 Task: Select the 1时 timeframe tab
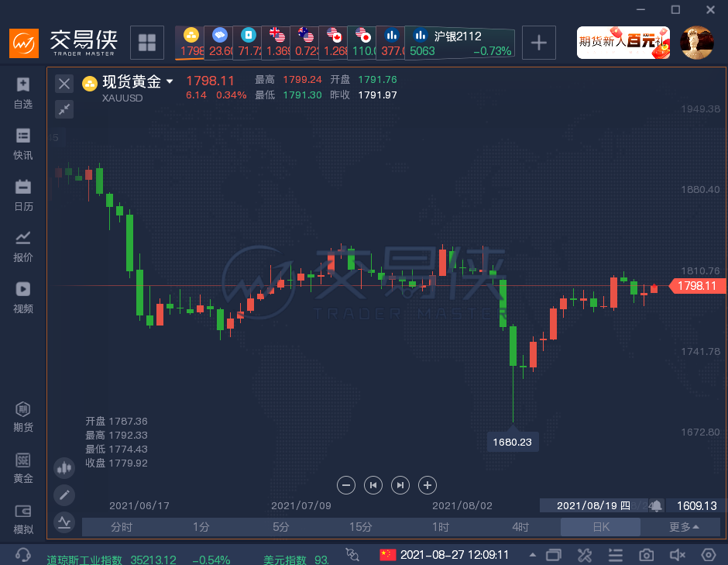click(440, 527)
